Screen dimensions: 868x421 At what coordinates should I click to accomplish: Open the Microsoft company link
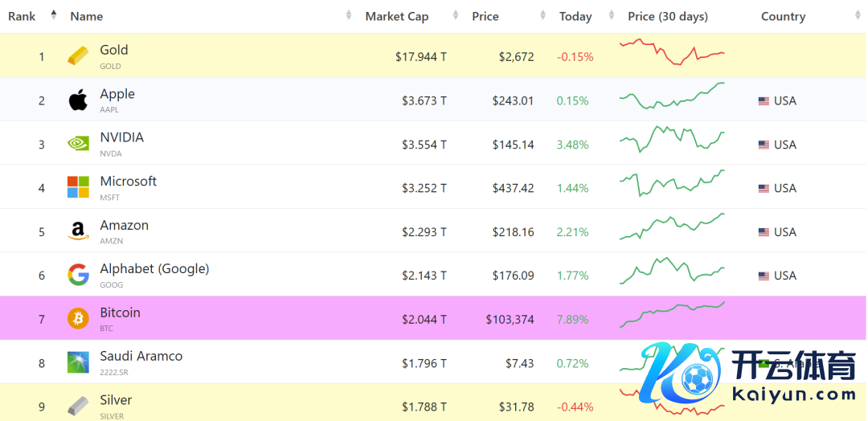click(x=129, y=181)
